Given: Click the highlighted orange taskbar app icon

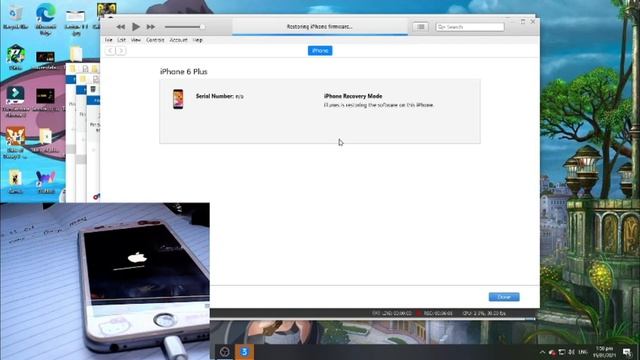Looking at the screenshot, I should [x=244, y=351].
